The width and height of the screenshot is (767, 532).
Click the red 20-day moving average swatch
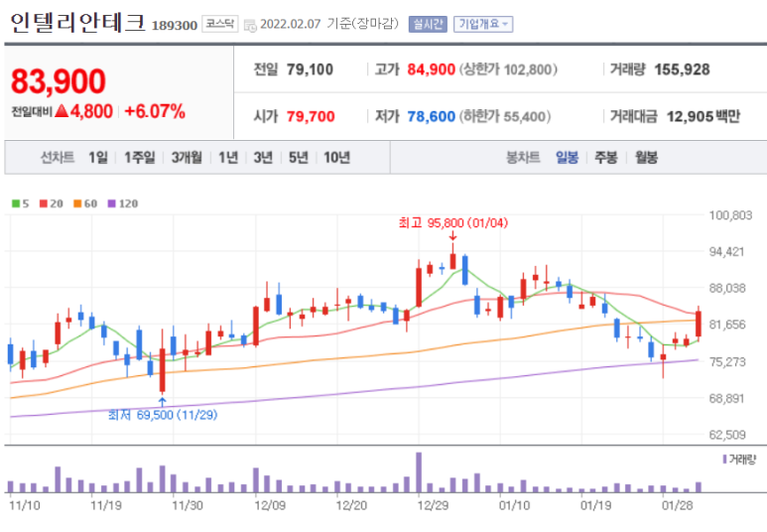point(44,203)
